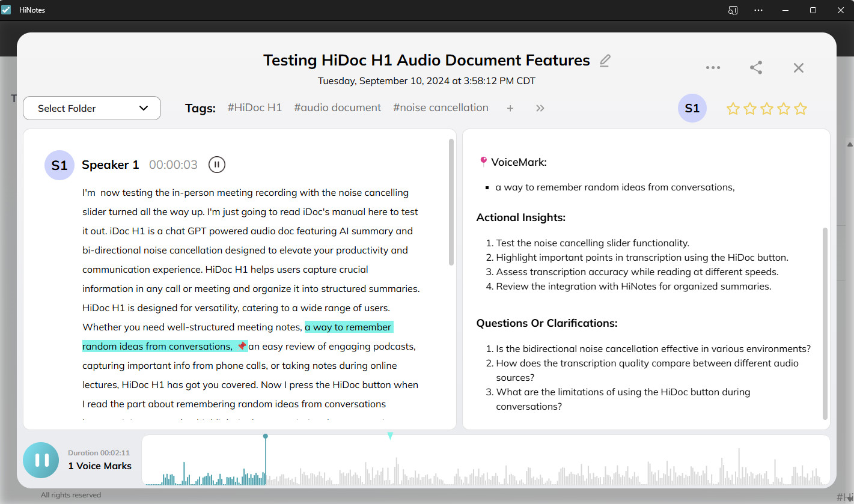Click the summary panel scrollbar
The width and height of the screenshot is (854, 504).
(825, 323)
